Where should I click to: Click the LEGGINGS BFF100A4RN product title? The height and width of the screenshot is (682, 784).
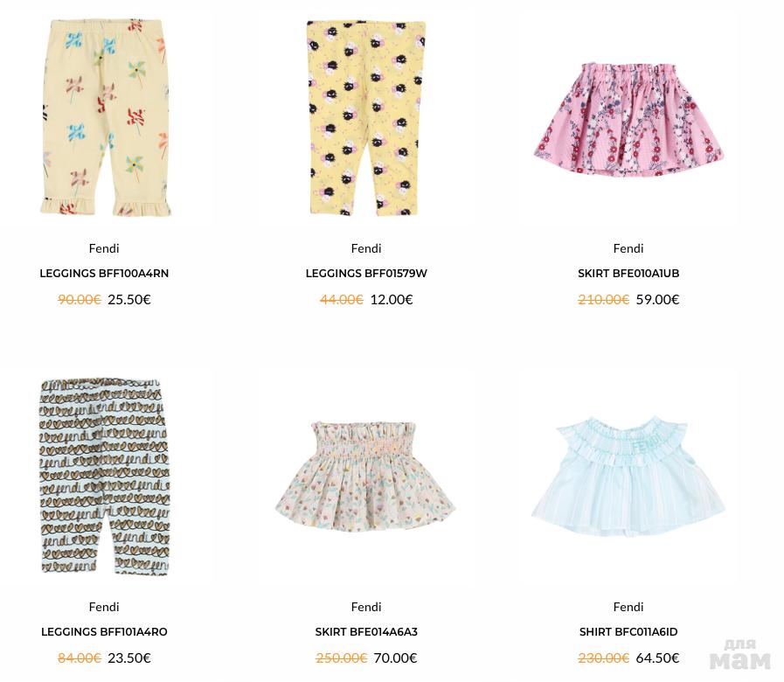[x=104, y=274]
